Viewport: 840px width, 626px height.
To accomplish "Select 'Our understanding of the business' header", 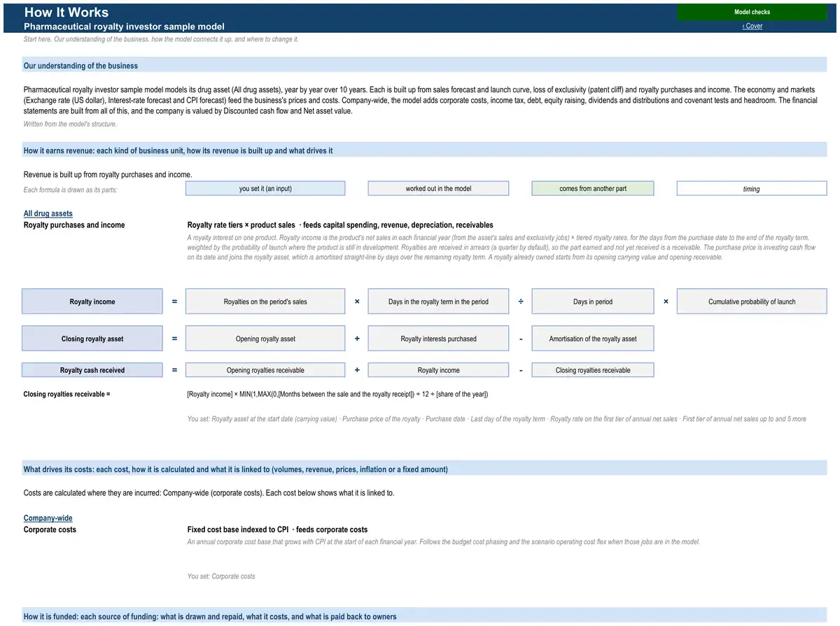I will tap(425, 66).
